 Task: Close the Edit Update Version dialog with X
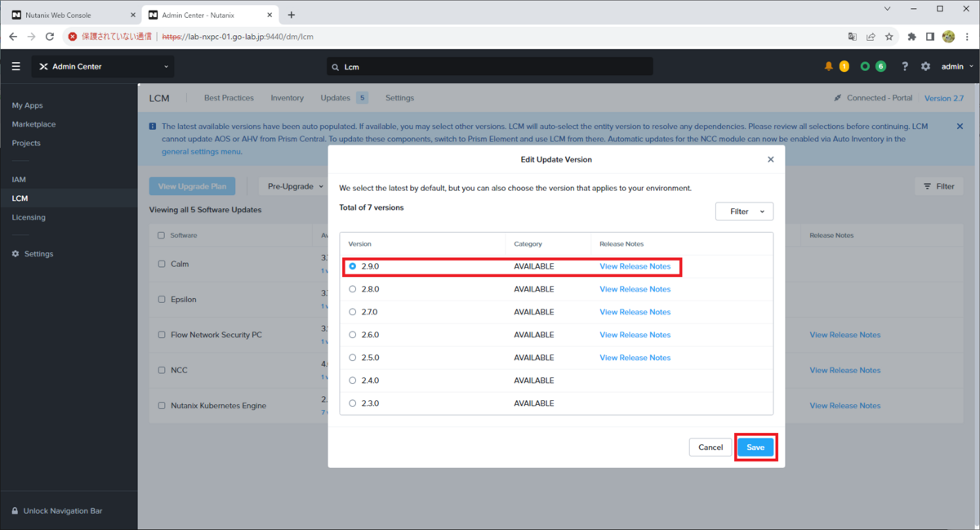[771, 159]
